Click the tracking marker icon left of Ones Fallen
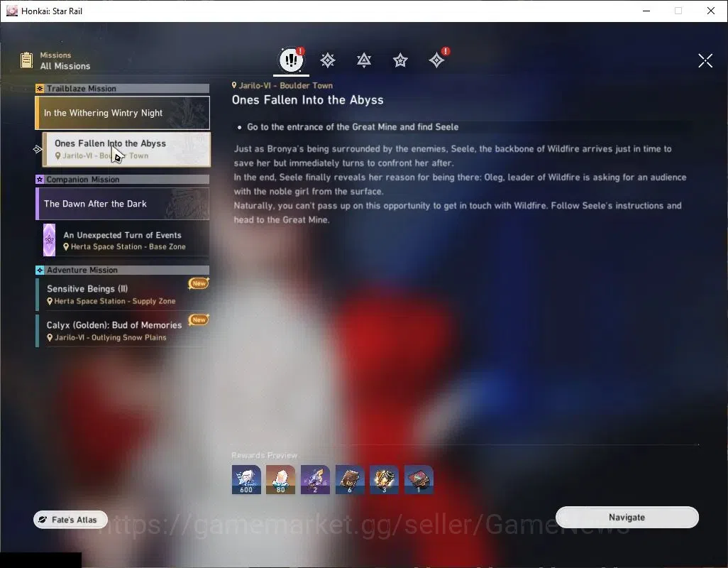728x568 pixels. click(38, 149)
